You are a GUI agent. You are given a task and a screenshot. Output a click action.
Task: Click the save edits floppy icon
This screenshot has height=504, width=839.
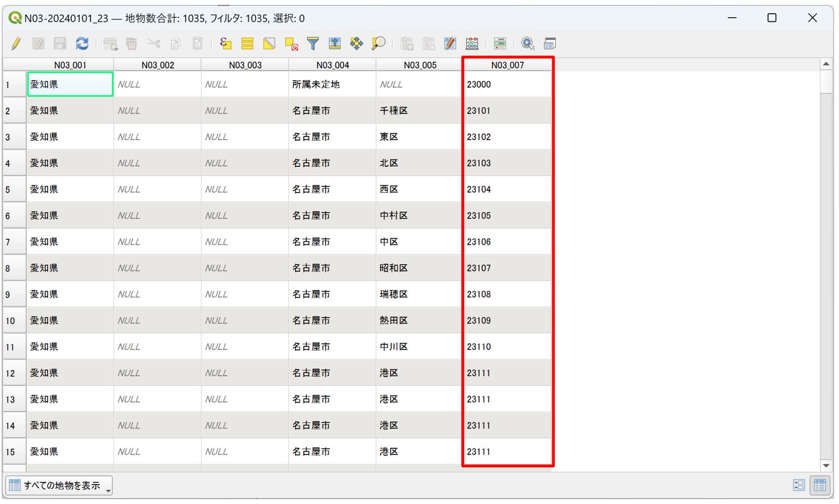point(60,44)
